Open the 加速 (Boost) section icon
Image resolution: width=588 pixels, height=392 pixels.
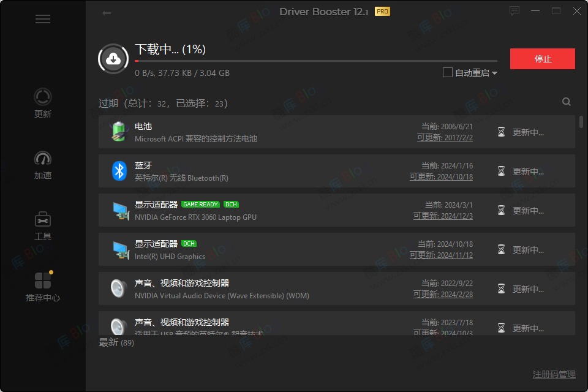[x=43, y=158]
